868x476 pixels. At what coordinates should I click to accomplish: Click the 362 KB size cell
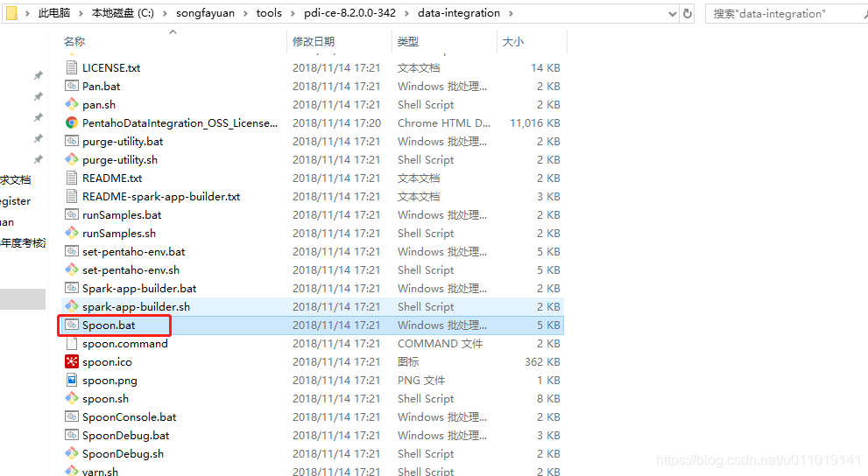point(542,362)
